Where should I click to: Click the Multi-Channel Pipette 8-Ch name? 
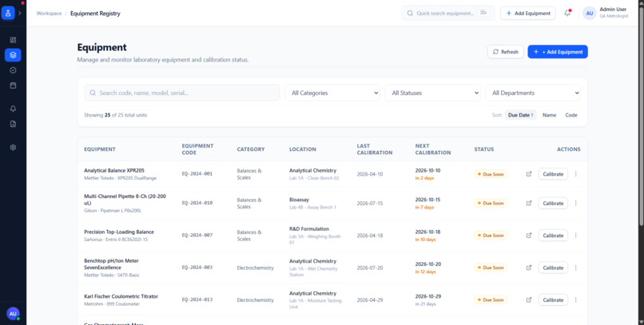125,200
